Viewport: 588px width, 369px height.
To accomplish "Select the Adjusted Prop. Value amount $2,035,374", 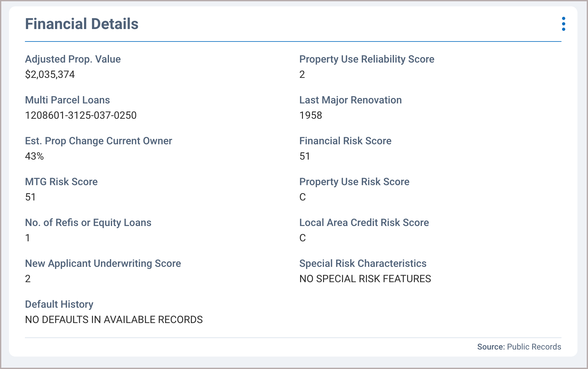I will pyautogui.click(x=50, y=74).
